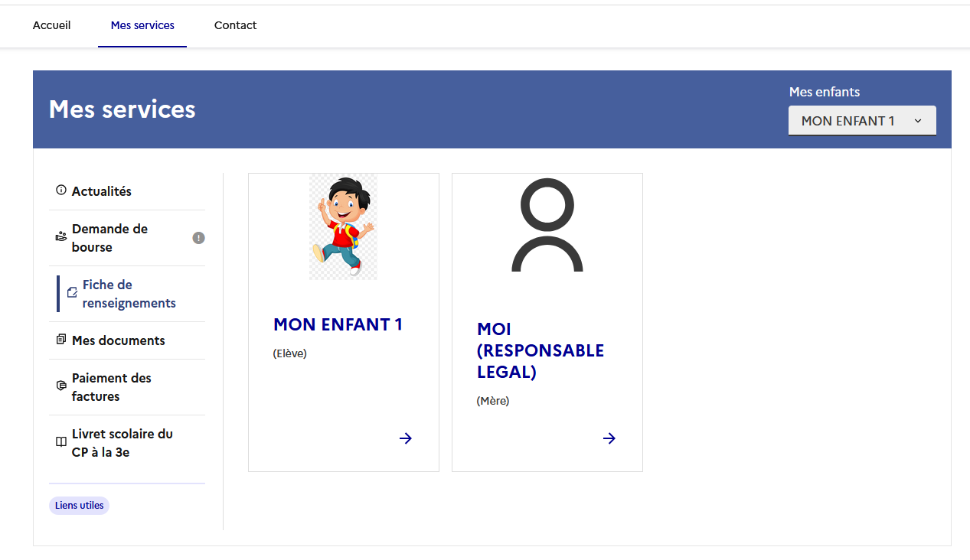
Task: Click the cartoon boy student picture
Action: click(343, 226)
